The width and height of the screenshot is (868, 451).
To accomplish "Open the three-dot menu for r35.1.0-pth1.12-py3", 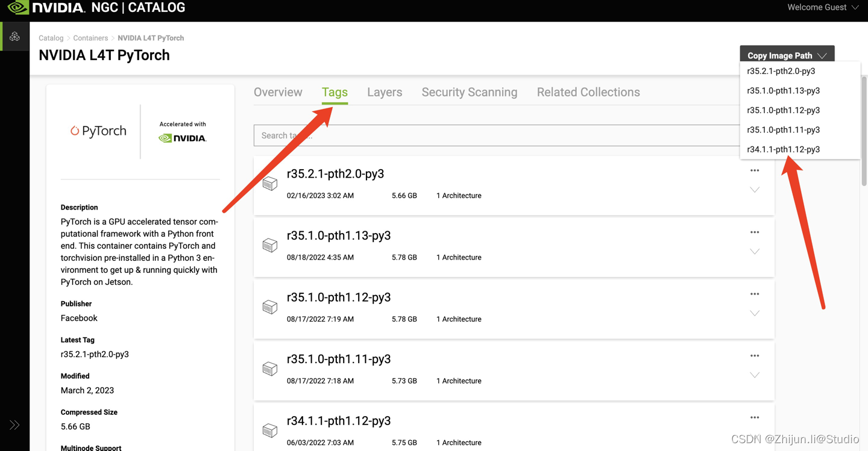I will [x=755, y=294].
